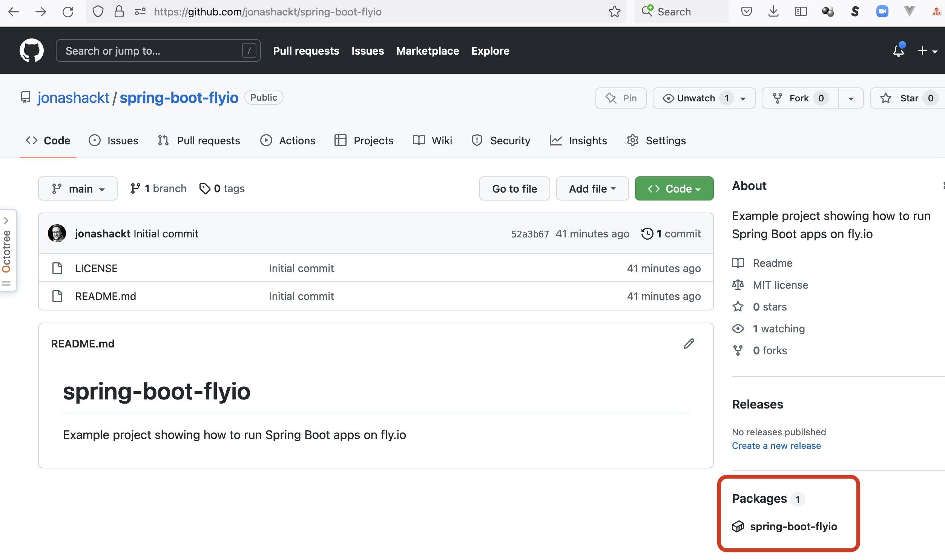Click the Create a new release link
Screen dimensions: 945x560
coord(776,445)
